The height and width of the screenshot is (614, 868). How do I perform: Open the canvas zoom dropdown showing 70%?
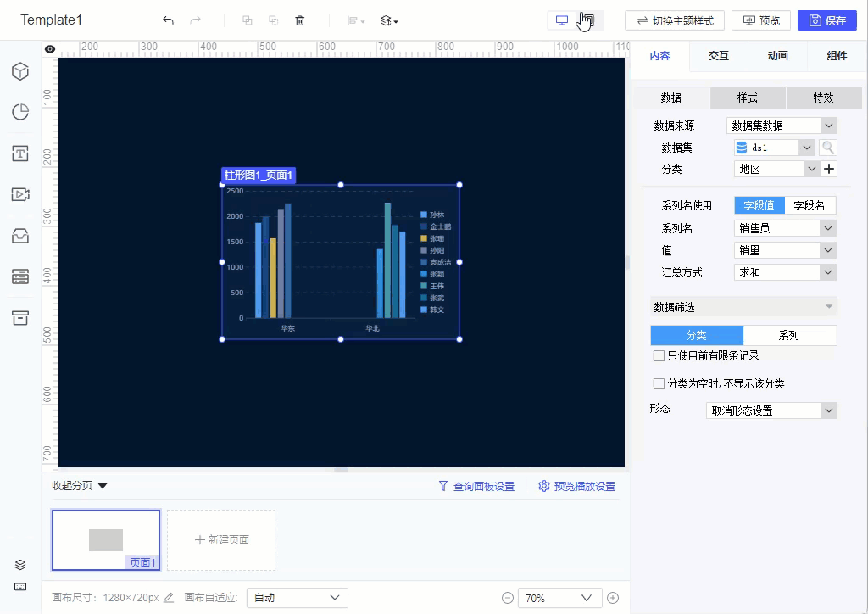(x=559, y=597)
